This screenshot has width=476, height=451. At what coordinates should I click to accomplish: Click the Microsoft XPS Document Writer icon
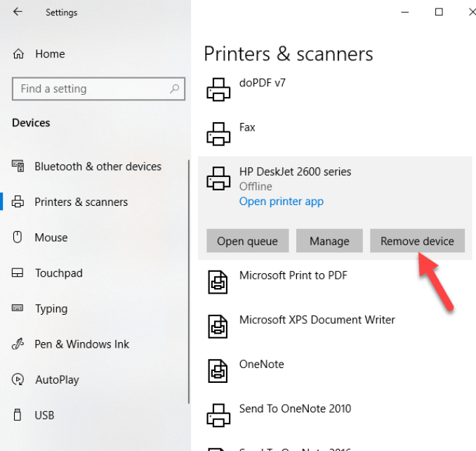point(218,327)
